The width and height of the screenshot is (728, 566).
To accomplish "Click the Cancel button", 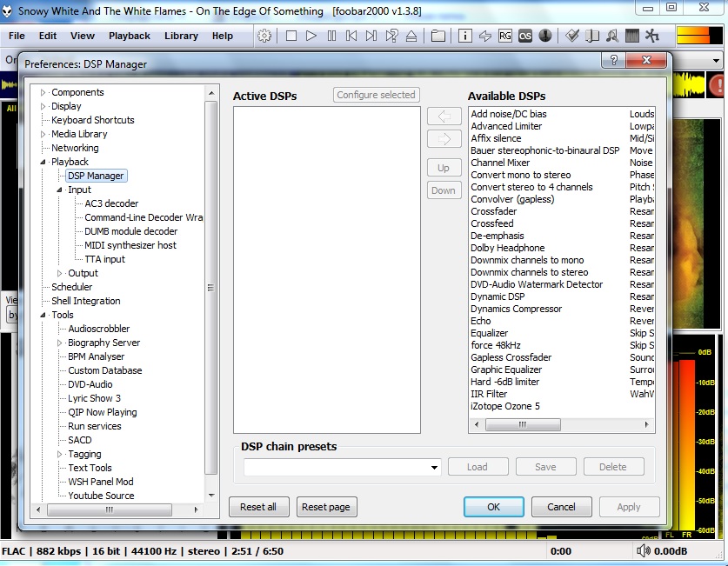I will click(561, 507).
